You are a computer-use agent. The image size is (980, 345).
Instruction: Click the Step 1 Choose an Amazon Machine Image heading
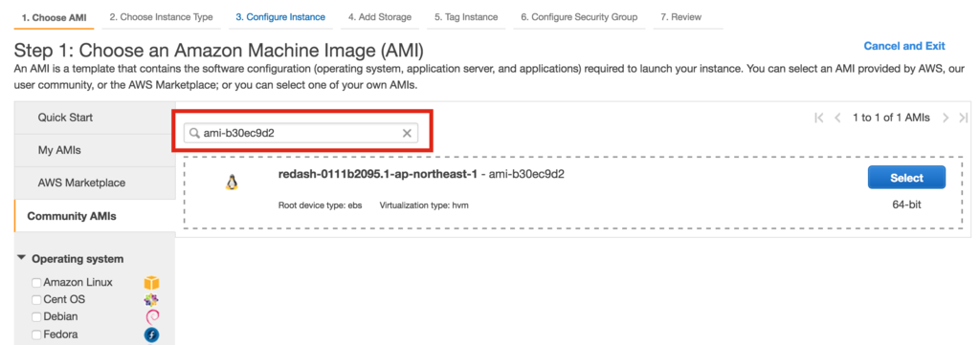[219, 51]
